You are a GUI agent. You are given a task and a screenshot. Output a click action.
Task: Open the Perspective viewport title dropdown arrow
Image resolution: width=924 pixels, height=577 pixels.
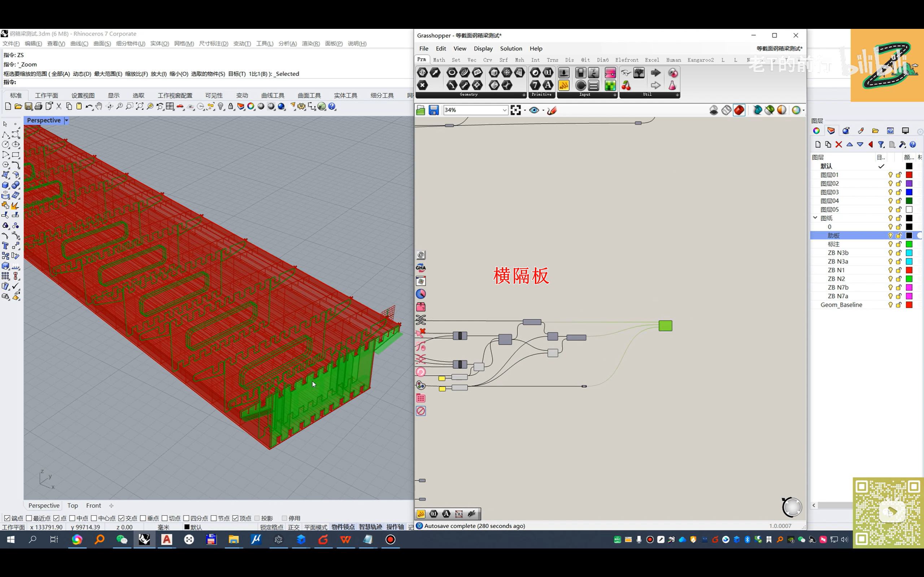point(66,120)
